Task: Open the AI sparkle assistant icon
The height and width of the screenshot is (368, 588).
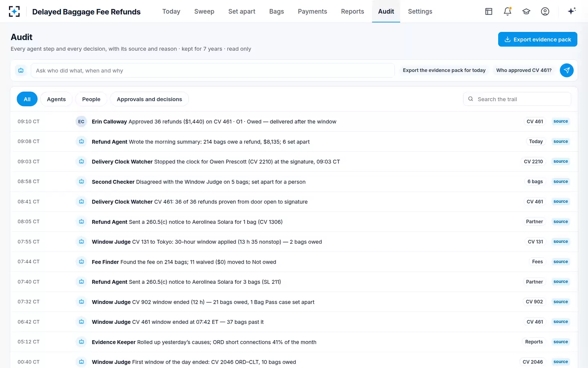Action: pyautogui.click(x=572, y=11)
